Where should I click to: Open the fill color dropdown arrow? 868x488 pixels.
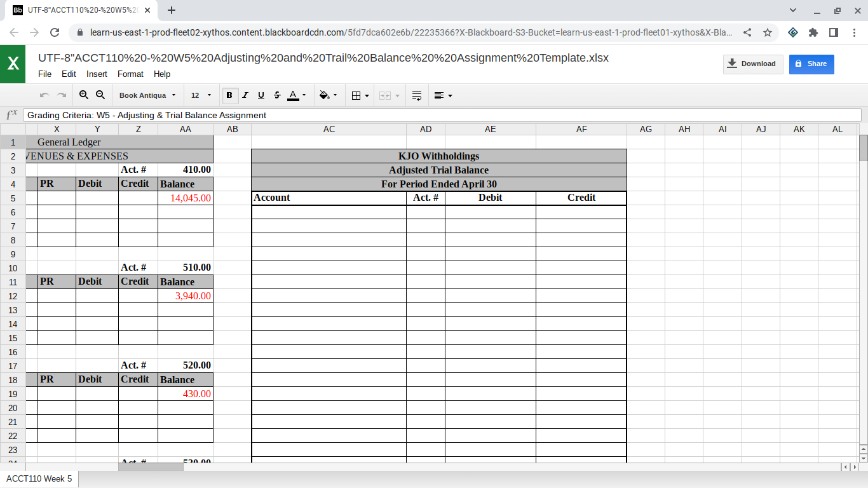pos(335,95)
